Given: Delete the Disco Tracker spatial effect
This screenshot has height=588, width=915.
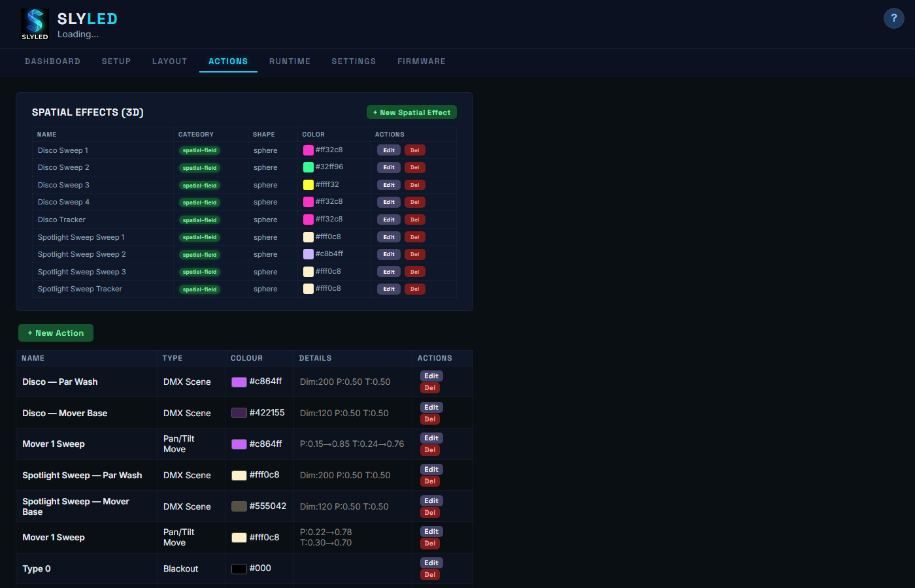Looking at the screenshot, I should point(414,220).
